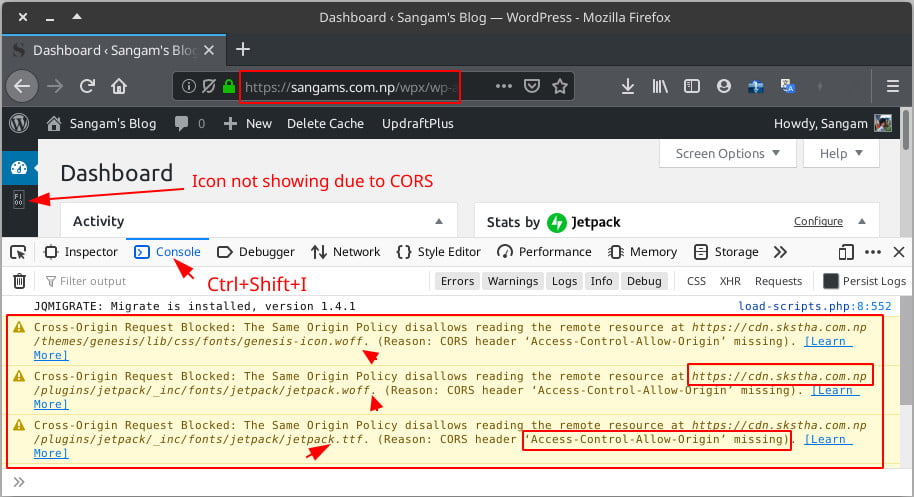
Task: Click the browser URL address field
Action: 350,87
